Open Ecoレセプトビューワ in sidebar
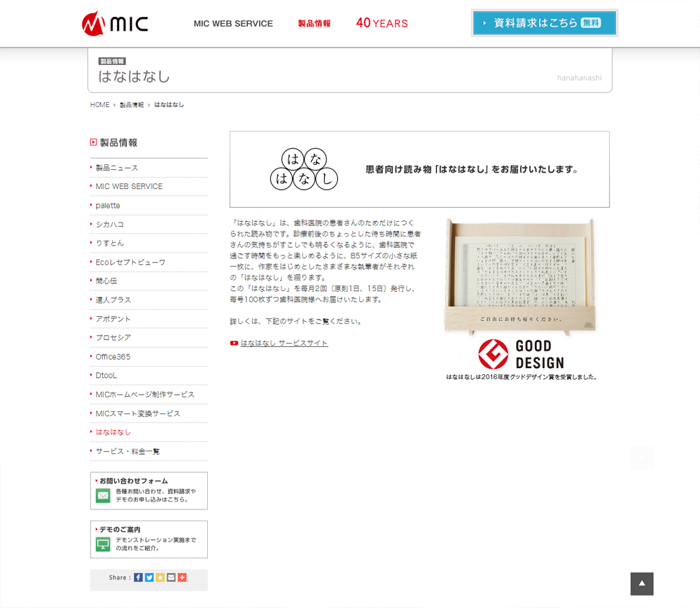The height and width of the screenshot is (608, 700). click(x=130, y=262)
